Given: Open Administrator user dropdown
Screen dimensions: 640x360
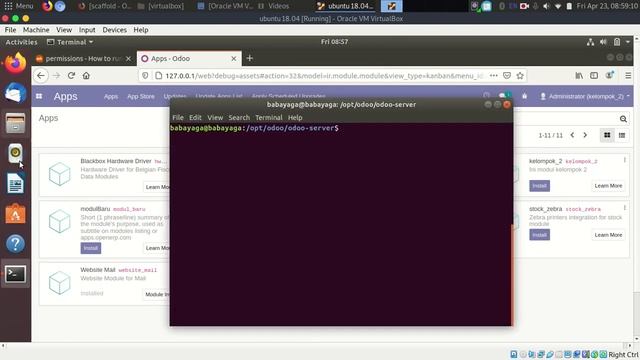Looking at the screenshot, I should [x=584, y=96].
